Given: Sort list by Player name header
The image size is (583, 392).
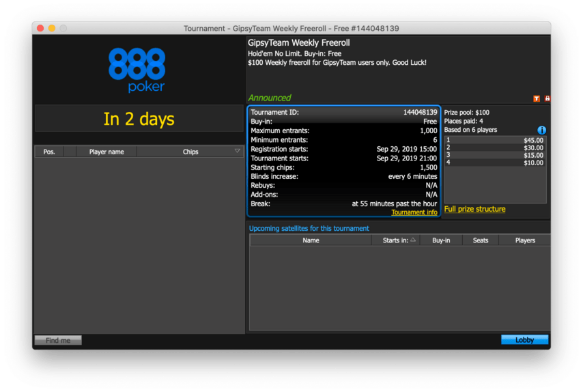Looking at the screenshot, I should [x=106, y=152].
